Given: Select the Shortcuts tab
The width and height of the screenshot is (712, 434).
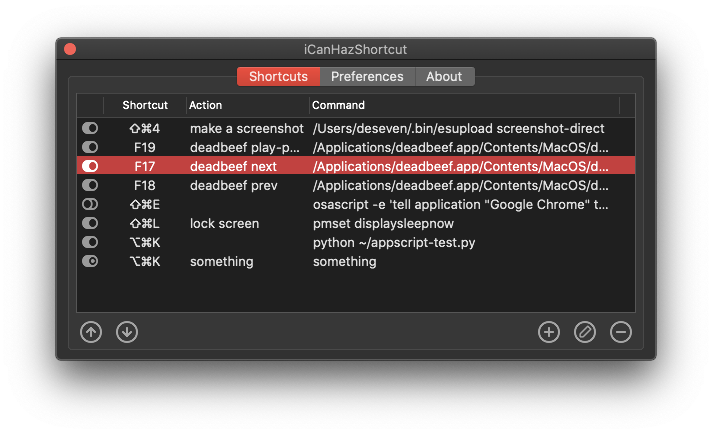Looking at the screenshot, I should coord(279,77).
